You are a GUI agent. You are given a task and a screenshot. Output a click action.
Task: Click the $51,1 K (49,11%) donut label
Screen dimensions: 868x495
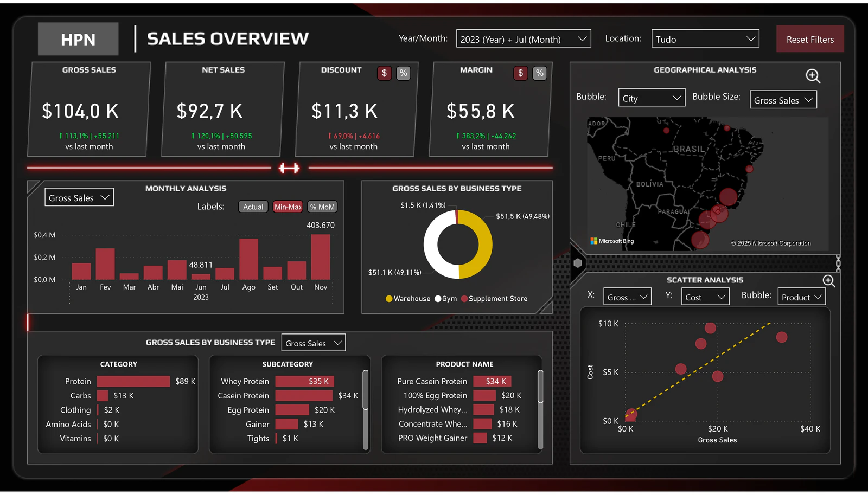click(x=395, y=273)
